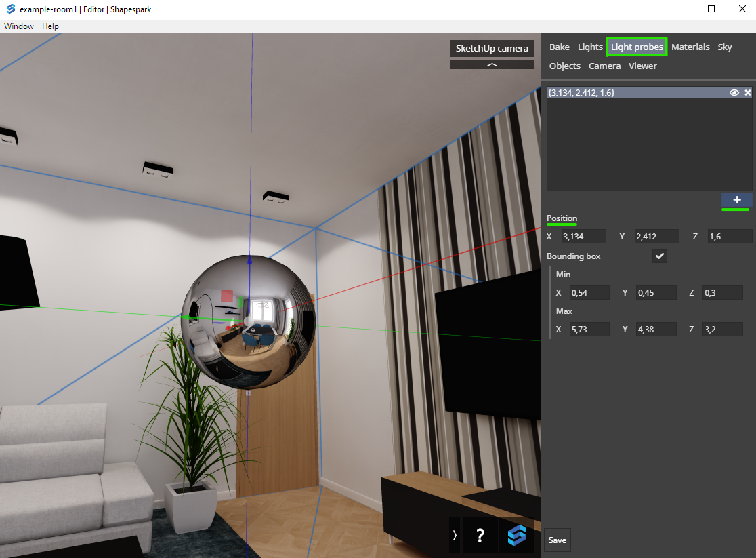Toggle eye visibility of the light probe
The height and width of the screenshot is (558, 756).
coord(734,93)
